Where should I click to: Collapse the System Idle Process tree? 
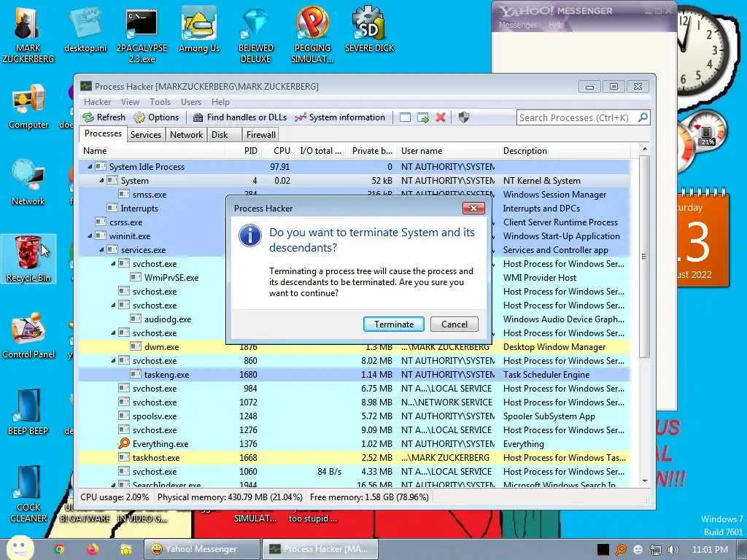click(90, 167)
